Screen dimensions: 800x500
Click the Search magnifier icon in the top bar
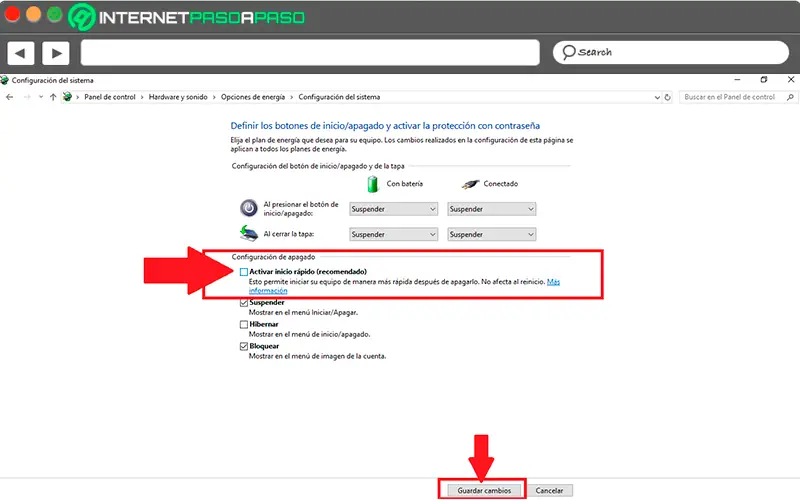point(568,52)
